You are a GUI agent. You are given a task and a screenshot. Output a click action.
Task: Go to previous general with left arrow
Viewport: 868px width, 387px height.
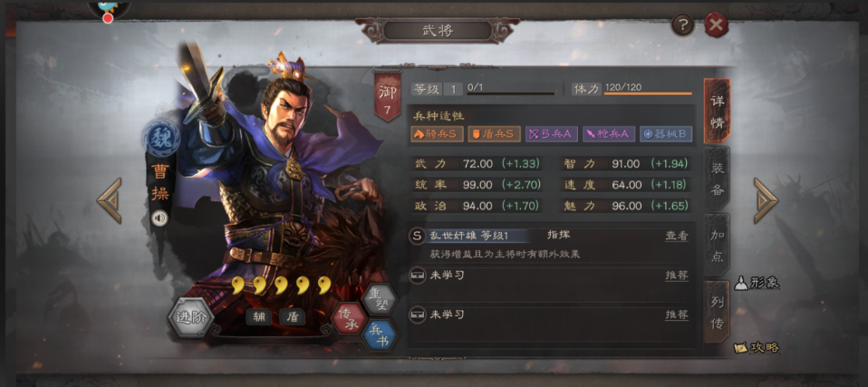[x=109, y=200]
